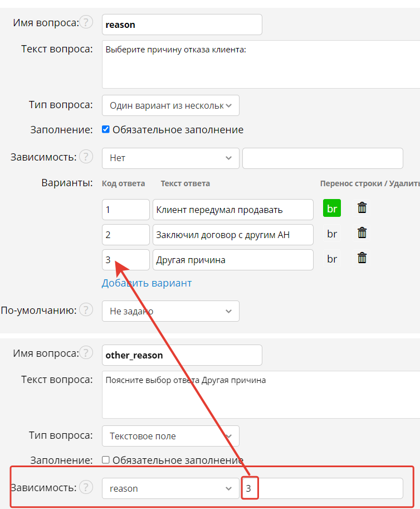
Task: Open help icon next to other_reason 'Имя вопроса'
Action: (86, 353)
